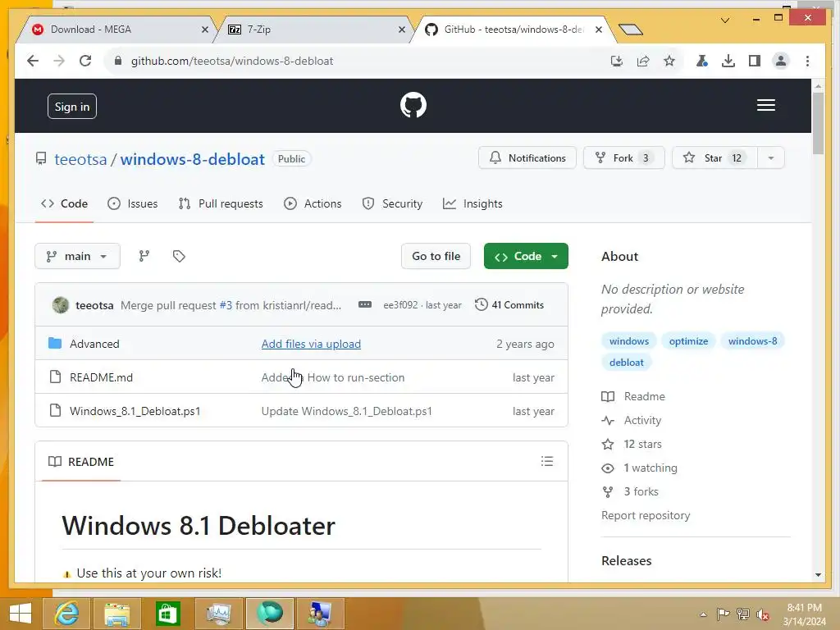
Task: Open tab search chevron in title bar
Action: [725, 21]
